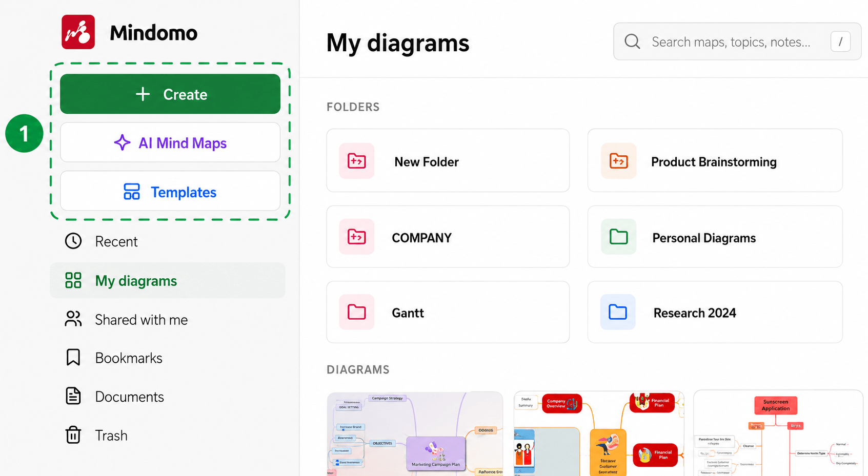Open Documents in the sidebar

[x=168, y=397]
